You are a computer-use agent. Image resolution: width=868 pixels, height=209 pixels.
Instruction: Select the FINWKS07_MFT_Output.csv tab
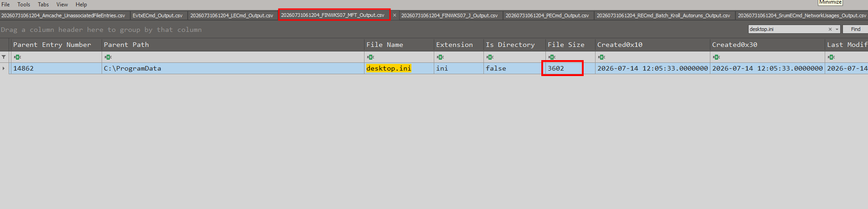[333, 15]
